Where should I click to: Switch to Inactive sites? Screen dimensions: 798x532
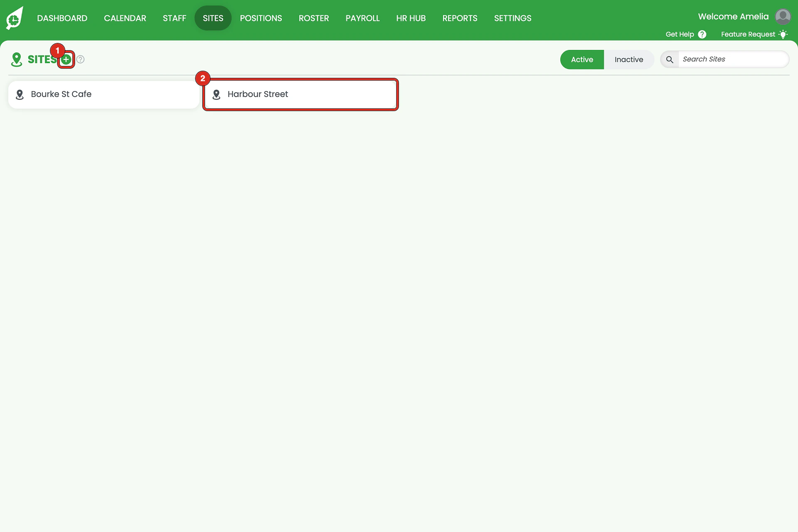[x=629, y=59]
